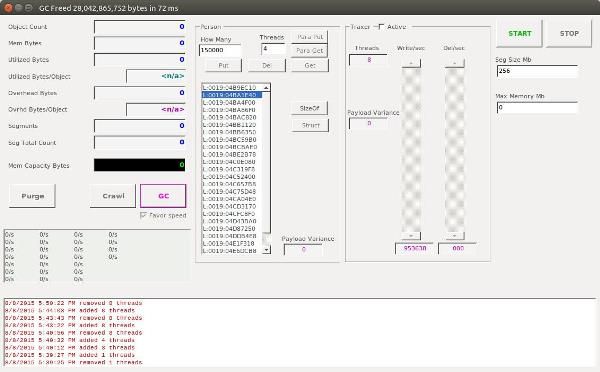Click the Segments value field

point(140,126)
